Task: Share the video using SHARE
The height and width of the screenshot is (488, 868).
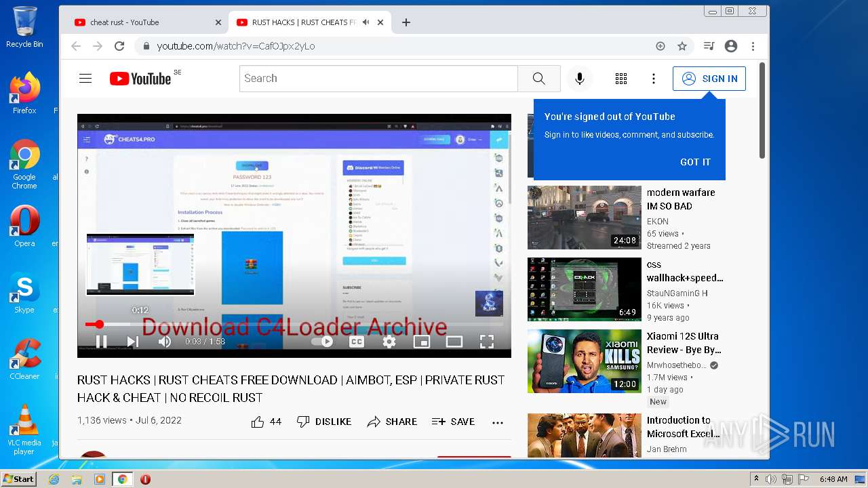Action: point(393,422)
